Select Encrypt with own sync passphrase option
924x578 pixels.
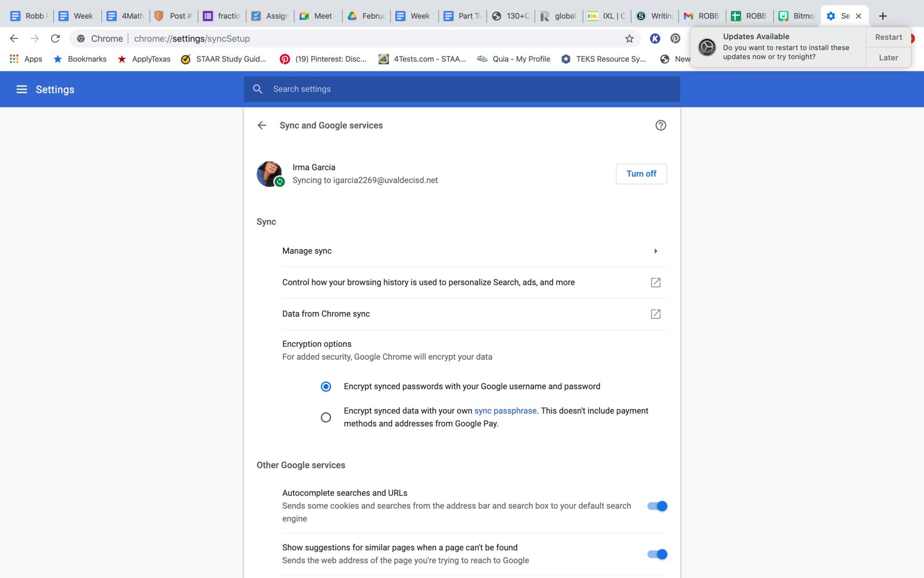pos(326,417)
